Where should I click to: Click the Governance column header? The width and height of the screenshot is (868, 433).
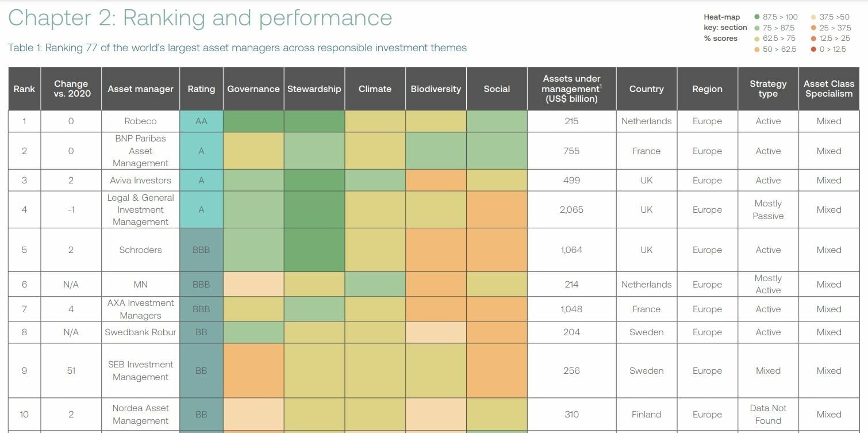253,89
